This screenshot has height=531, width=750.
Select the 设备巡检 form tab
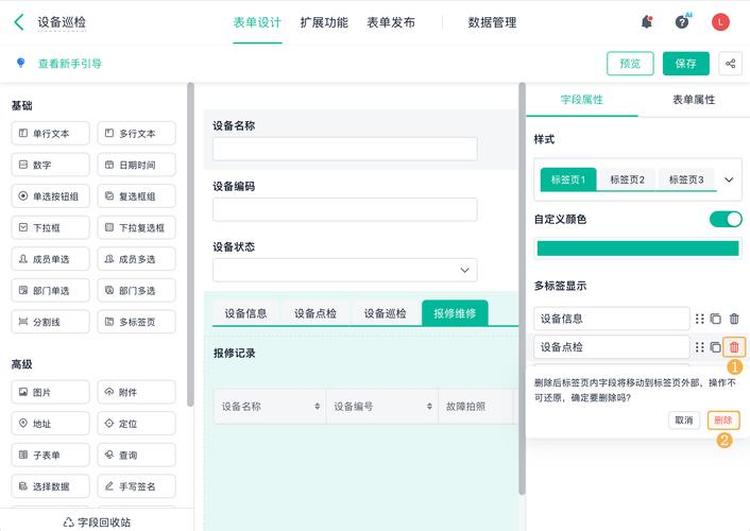pos(385,313)
